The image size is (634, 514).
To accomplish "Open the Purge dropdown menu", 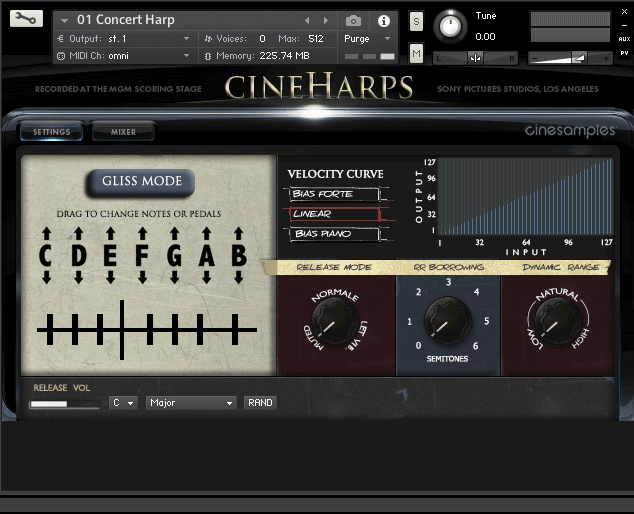I will point(367,39).
